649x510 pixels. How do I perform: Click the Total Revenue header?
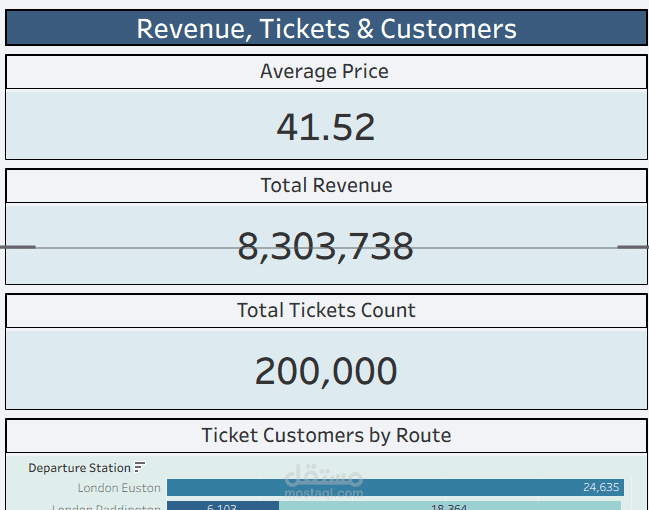[x=326, y=186]
